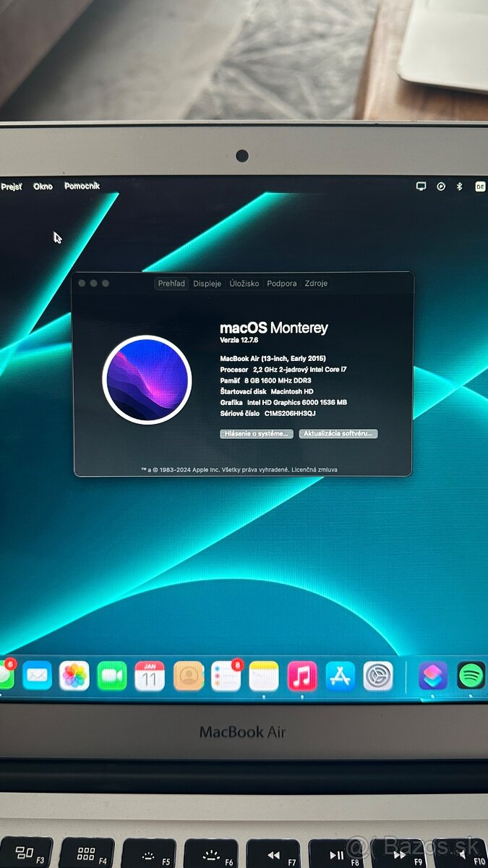Open Spotify from the dock
The image size is (488, 868).
(x=471, y=676)
